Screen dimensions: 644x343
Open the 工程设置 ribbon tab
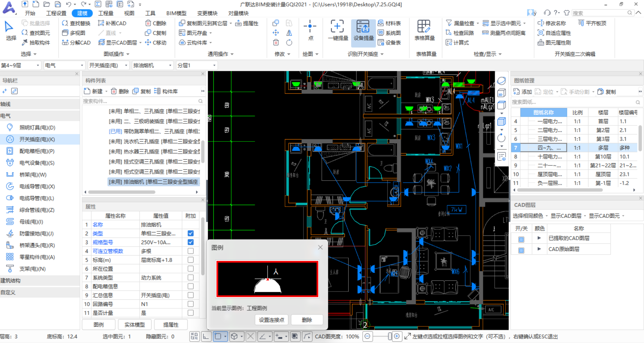click(56, 13)
